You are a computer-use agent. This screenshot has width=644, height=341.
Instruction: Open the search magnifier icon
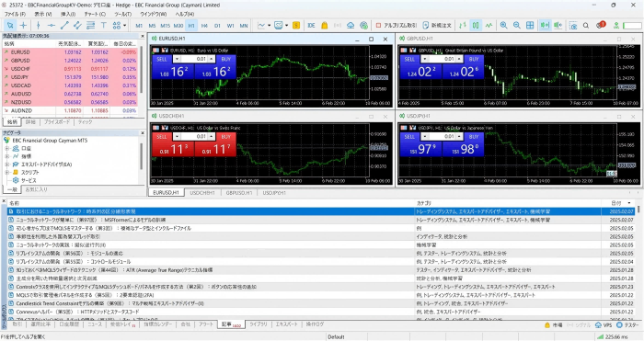click(x=586, y=26)
